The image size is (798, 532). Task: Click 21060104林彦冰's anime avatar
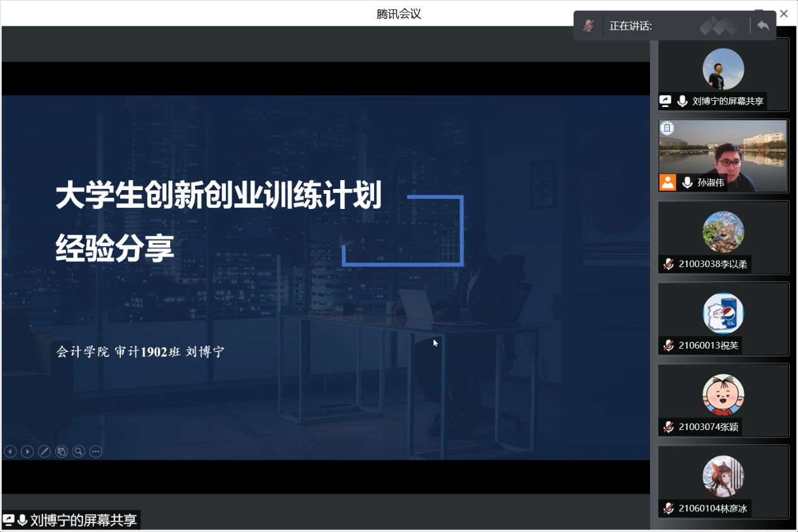tap(723, 476)
